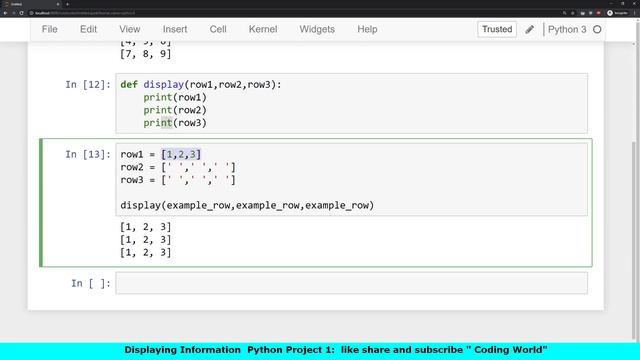Open the File menu
Screen dimensions: 640x360
49,29
